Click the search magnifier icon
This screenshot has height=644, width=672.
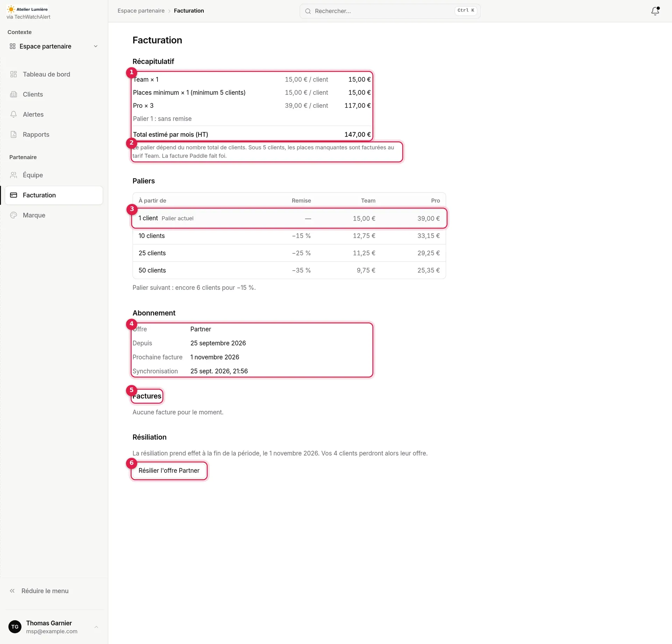pyautogui.click(x=308, y=11)
